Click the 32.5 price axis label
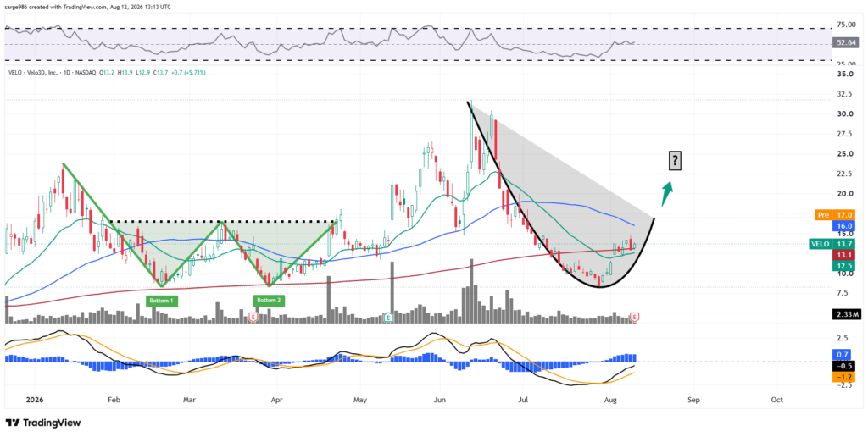The height and width of the screenshot is (437, 868). coord(845,94)
